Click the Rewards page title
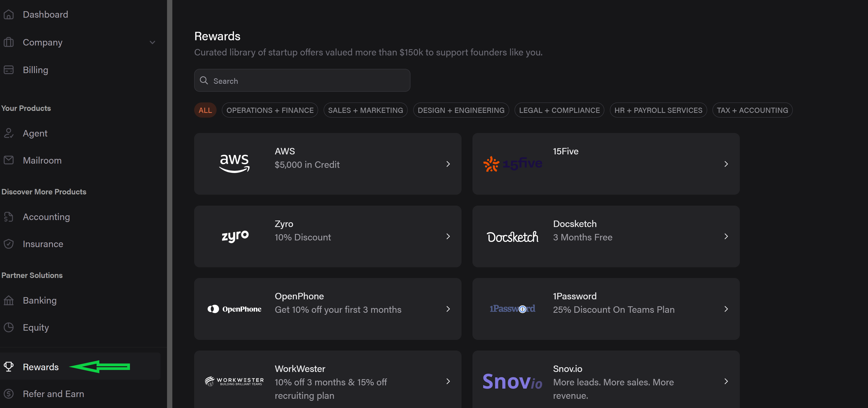The width and height of the screenshot is (868, 408). tap(217, 36)
